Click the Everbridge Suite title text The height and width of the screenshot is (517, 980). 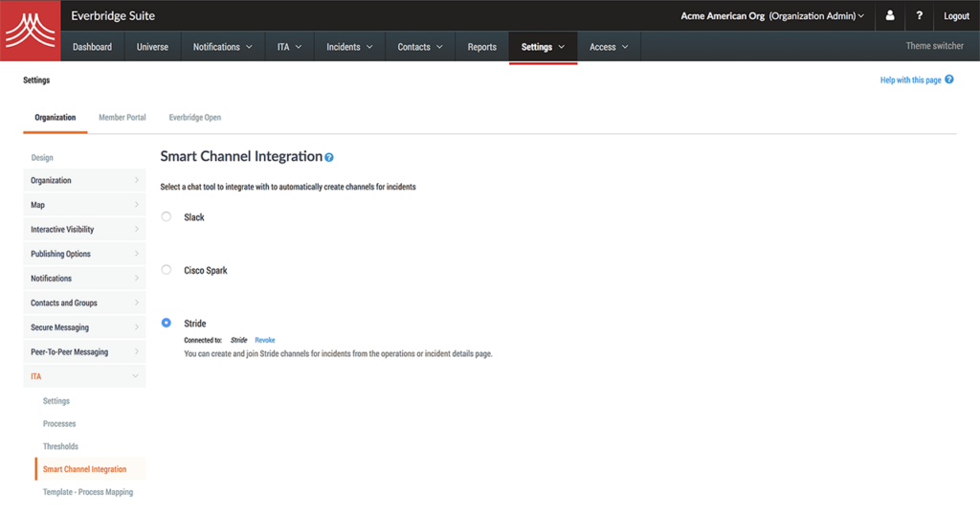113,15
